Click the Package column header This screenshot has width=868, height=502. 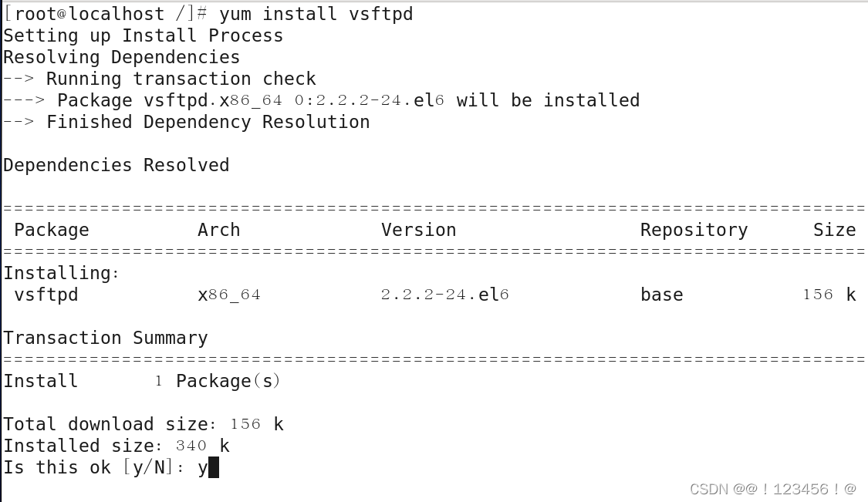(52, 230)
